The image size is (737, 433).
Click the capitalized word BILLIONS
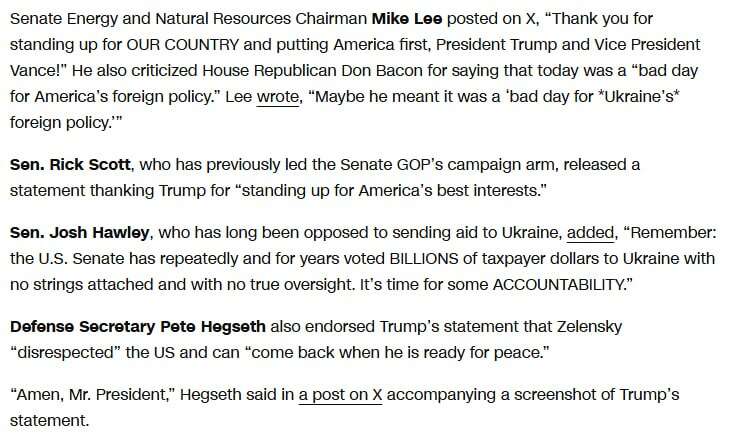pos(423,259)
